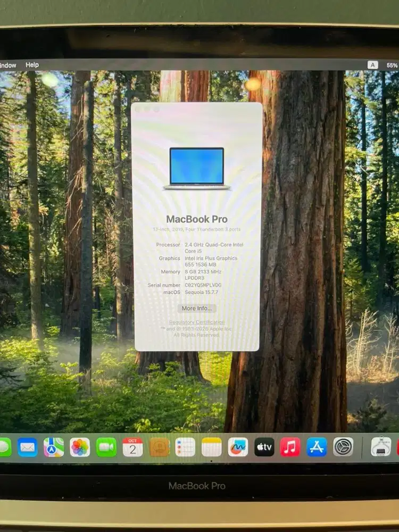Open the Window menu
This screenshot has width=399, height=532.
[x=8, y=65]
